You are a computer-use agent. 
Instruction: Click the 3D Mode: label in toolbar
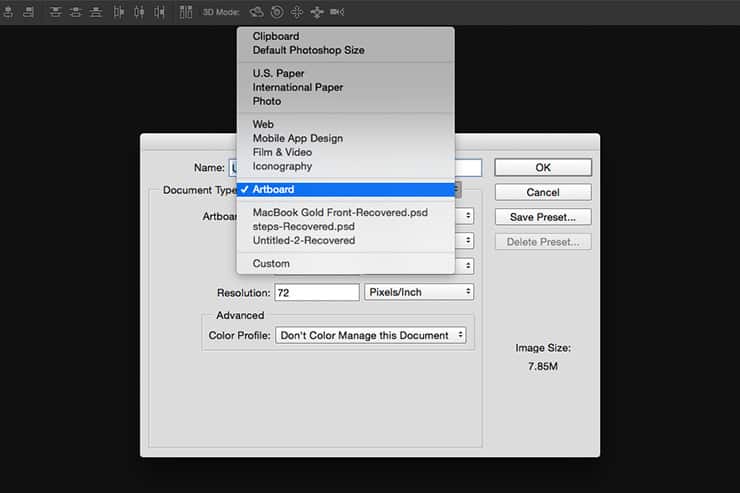coord(221,12)
